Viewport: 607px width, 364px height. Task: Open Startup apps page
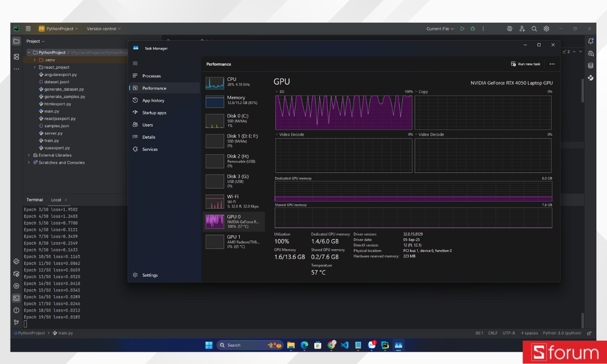point(164,113)
